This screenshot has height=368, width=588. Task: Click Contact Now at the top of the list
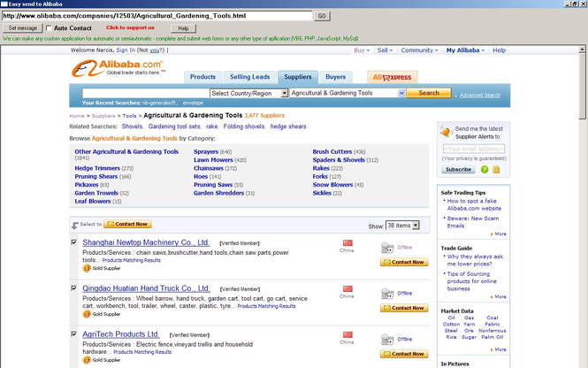click(127, 224)
